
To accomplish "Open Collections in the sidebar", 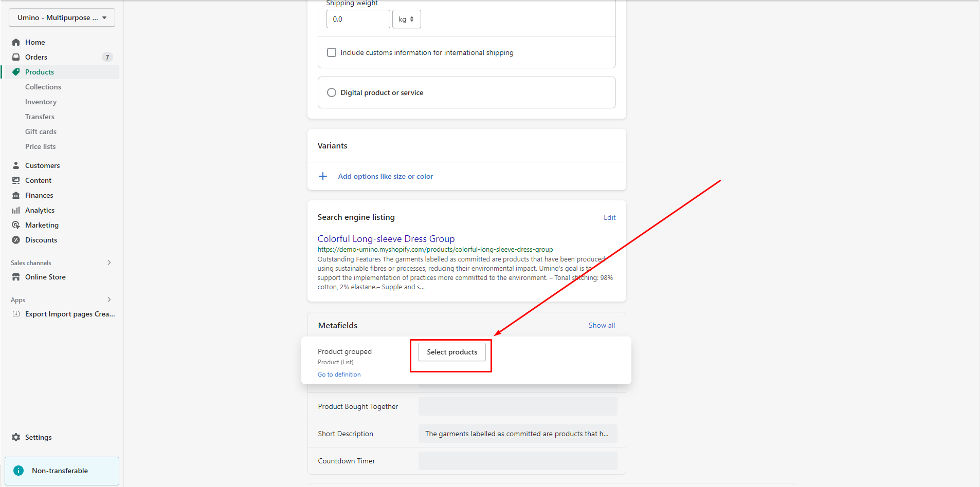I will point(43,87).
